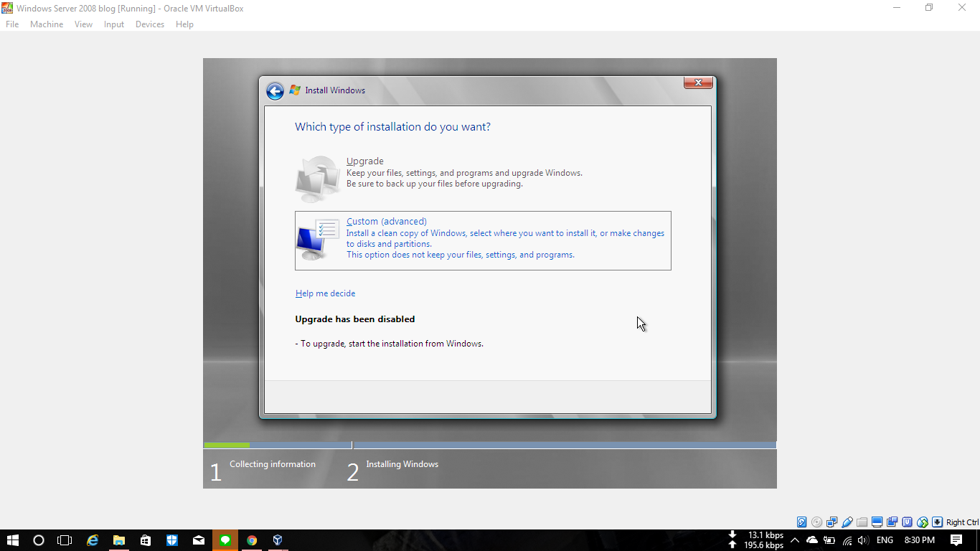980x551 pixels.
Task: Choose the Custom (advanced) installation option
Action: tap(483, 240)
